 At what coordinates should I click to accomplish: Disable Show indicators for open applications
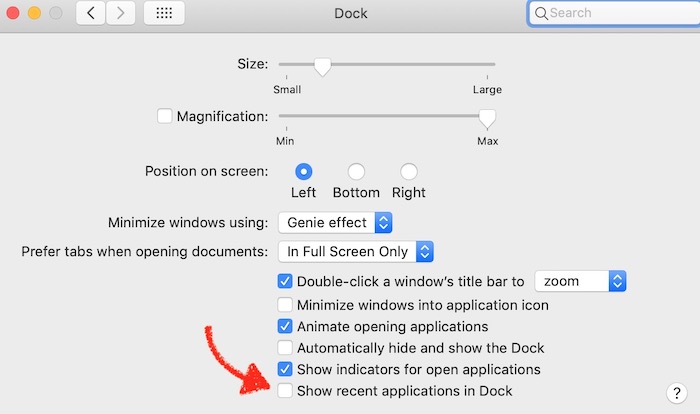tap(285, 369)
